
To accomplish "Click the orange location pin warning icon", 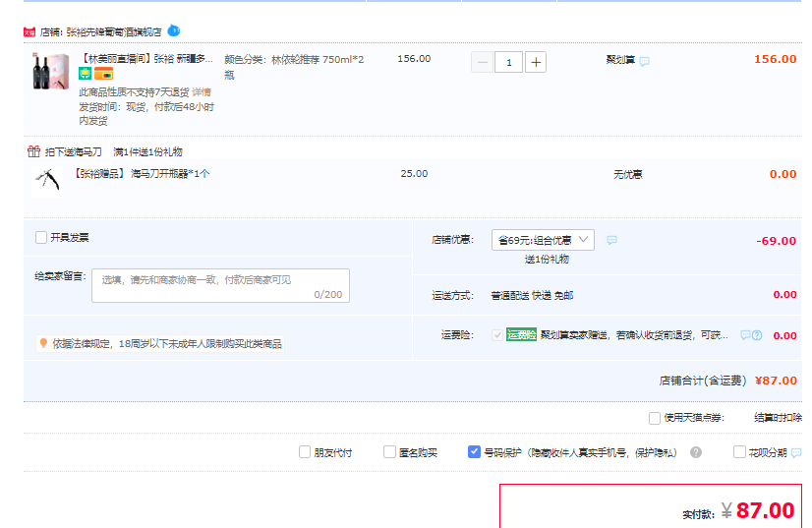I will (43, 343).
